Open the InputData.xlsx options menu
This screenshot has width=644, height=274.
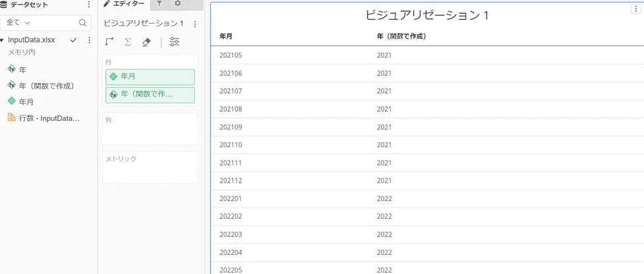(x=89, y=40)
